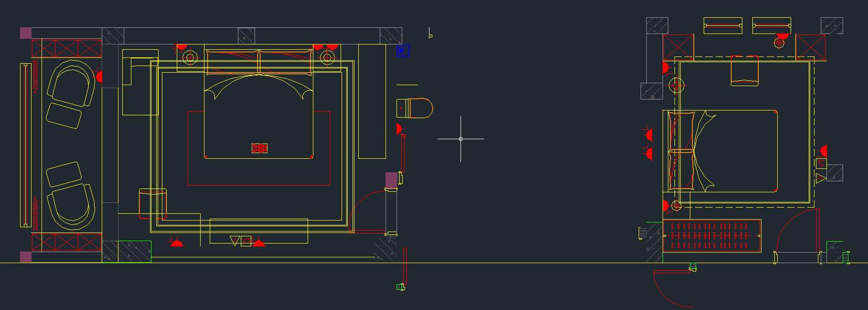Select the red crossed box at right room's top-left
Viewport: 868px width, 310px height.
(x=678, y=47)
